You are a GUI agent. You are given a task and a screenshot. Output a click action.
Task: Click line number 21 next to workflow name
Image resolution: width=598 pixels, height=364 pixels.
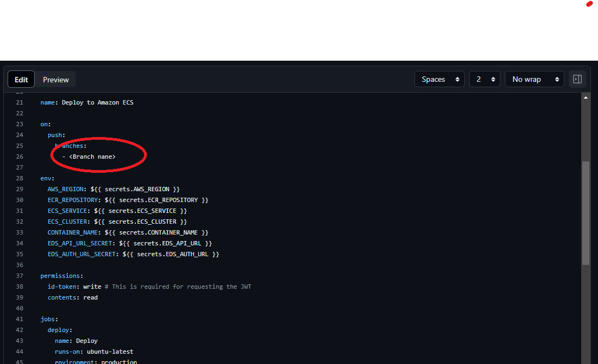pyautogui.click(x=19, y=102)
